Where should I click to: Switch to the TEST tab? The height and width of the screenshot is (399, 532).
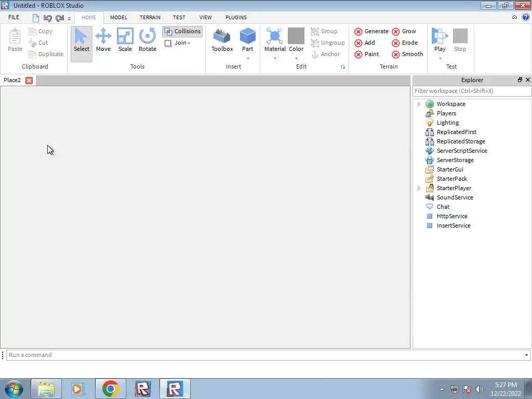click(179, 17)
